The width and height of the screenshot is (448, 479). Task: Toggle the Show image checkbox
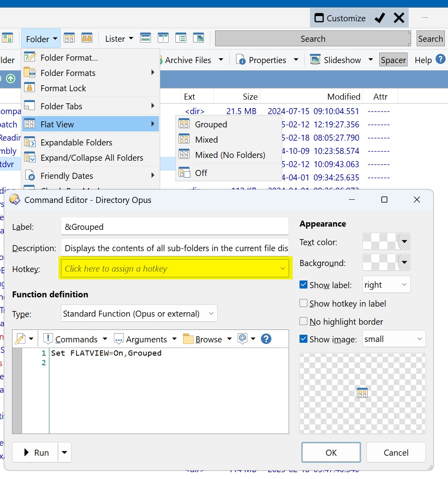point(303,339)
